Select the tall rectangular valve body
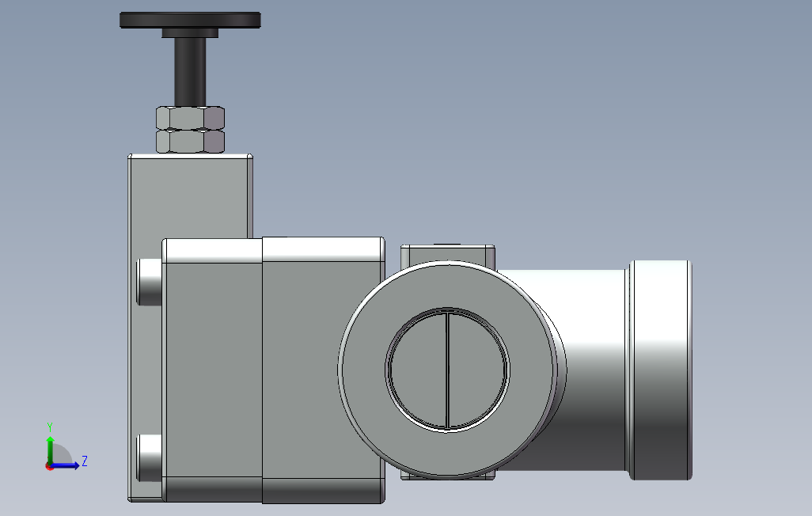The height and width of the screenshot is (516, 812). pos(190,197)
